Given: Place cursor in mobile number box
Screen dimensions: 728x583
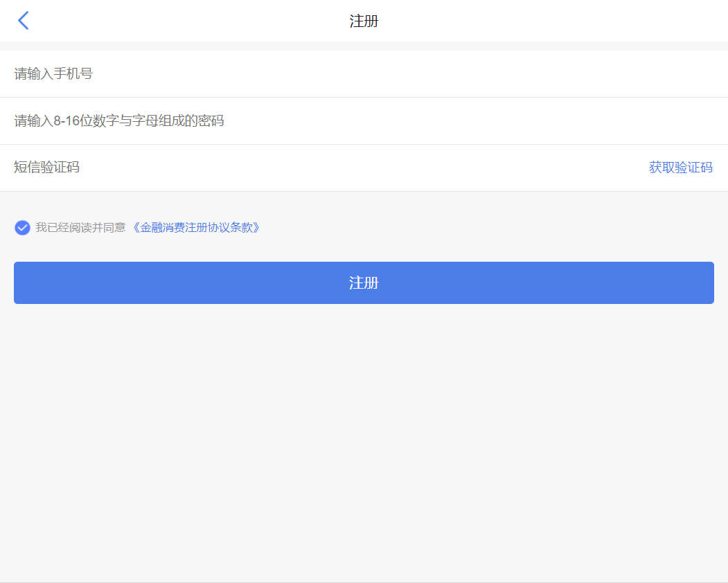Looking at the screenshot, I should tap(277, 74).
